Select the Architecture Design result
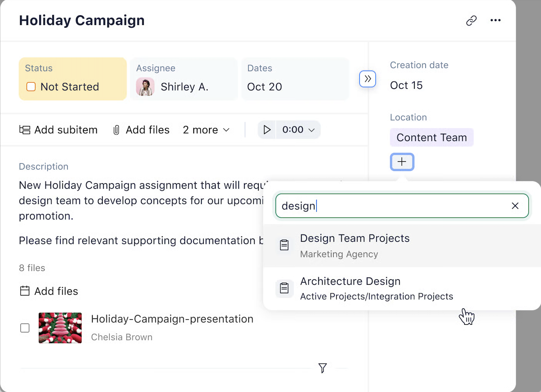 click(402, 288)
